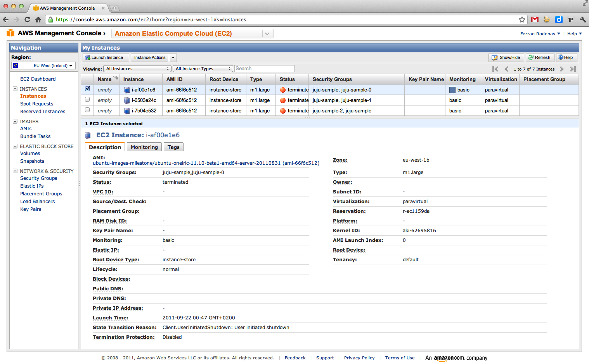This screenshot has width=589, height=364.
Task: Open the Delicious extension icon
Action: tap(559, 19)
